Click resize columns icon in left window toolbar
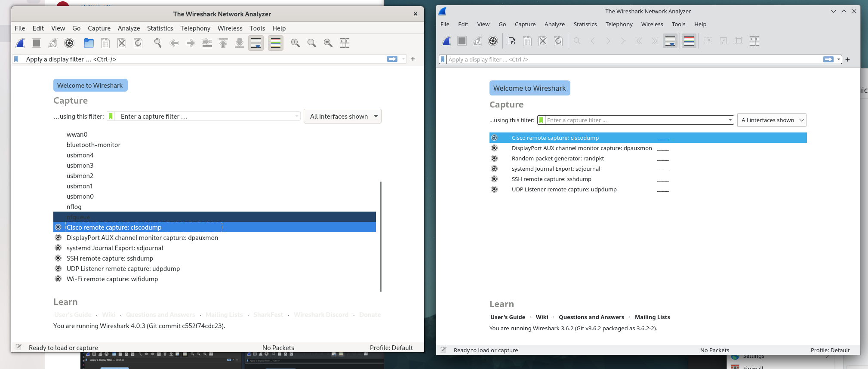The height and width of the screenshot is (369, 868). [345, 43]
